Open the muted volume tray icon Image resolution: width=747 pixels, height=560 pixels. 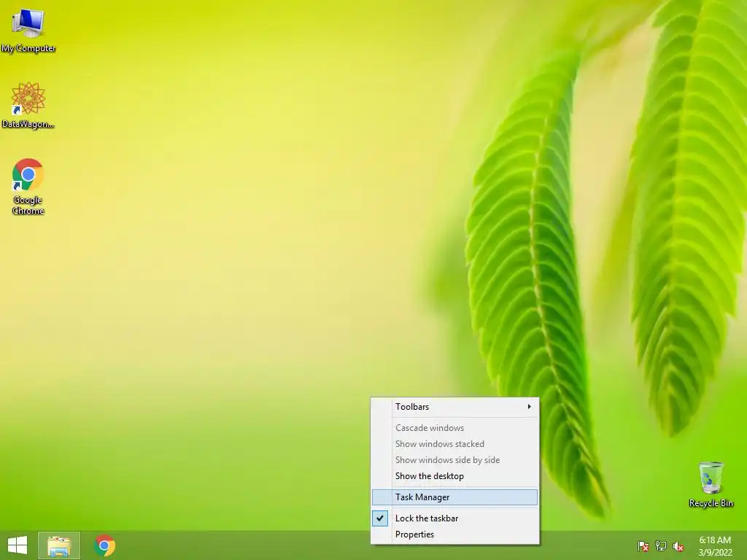point(678,546)
